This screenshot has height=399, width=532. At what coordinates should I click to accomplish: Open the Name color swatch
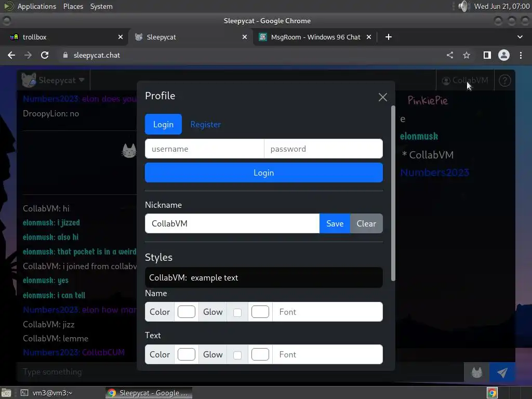[x=187, y=312]
